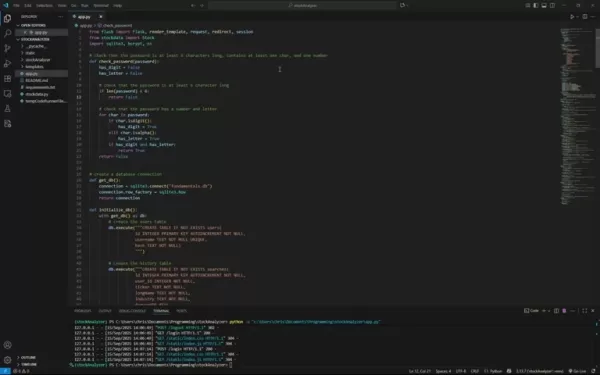Open the Help menu
600x375 pixels.
point(117,5)
